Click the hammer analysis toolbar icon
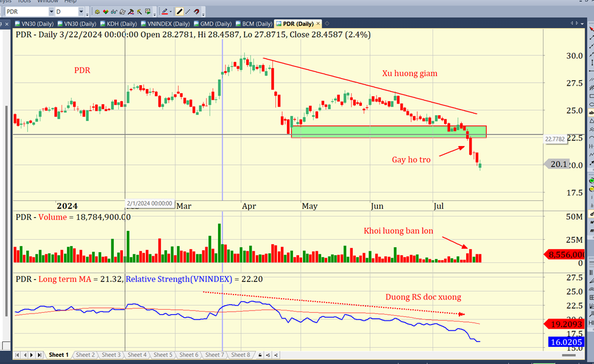 click(131, 12)
